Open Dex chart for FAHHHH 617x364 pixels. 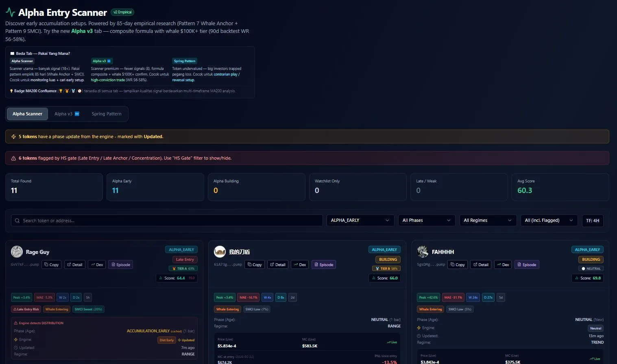pos(503,264)
